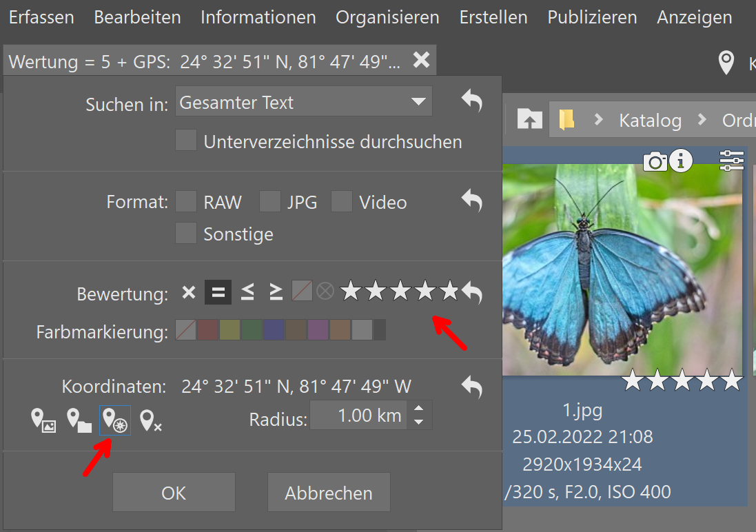Click the camera icon on the butterfly thumbnail
This screenshot has width=756, height=532.
click(655, 161)
